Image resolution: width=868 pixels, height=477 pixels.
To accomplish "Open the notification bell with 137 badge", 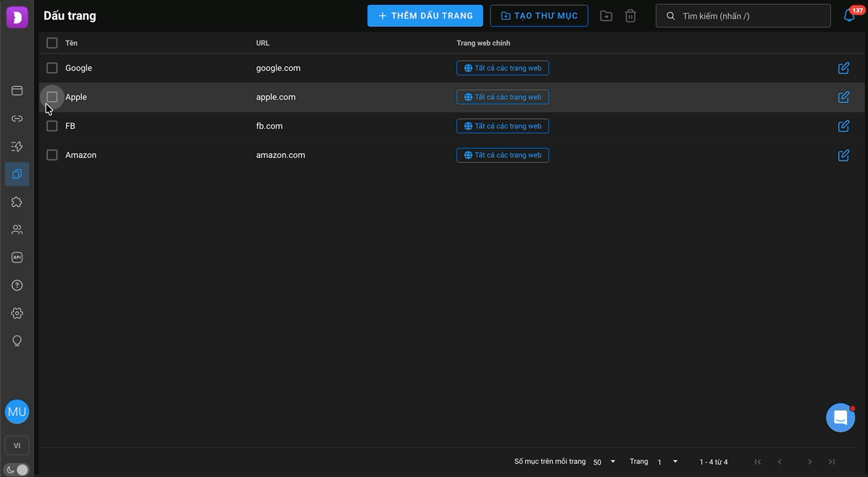I will [x=850, y=15].
